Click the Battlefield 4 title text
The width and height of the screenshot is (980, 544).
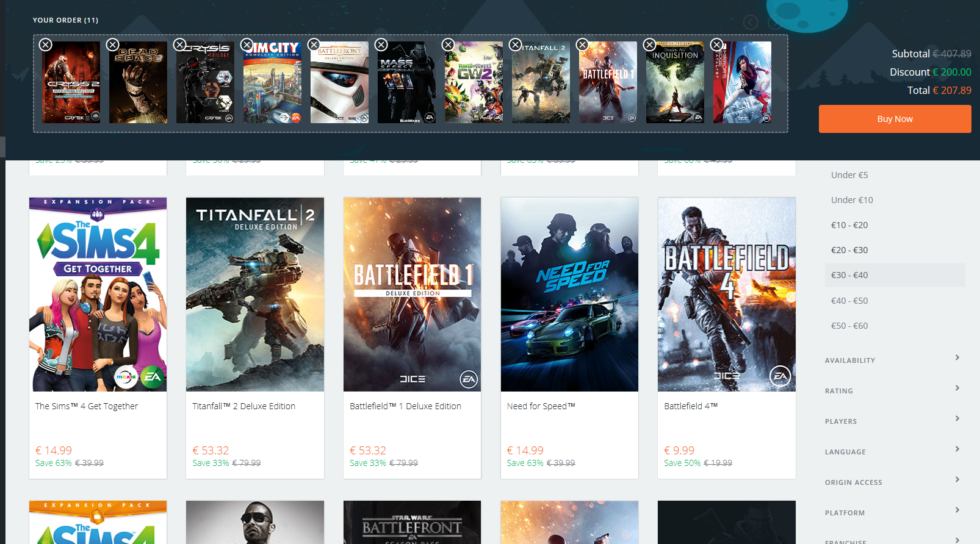point(691,406)
